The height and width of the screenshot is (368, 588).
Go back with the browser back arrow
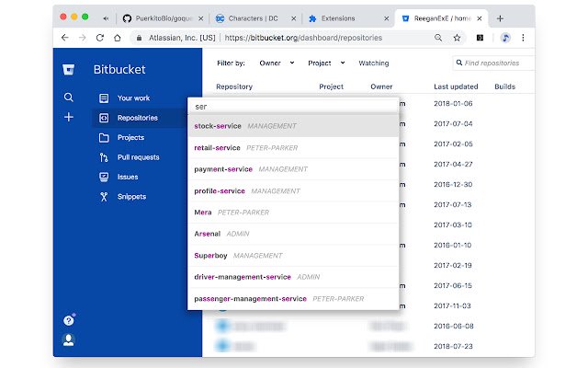pyautogui.click(x=65, y=38)
